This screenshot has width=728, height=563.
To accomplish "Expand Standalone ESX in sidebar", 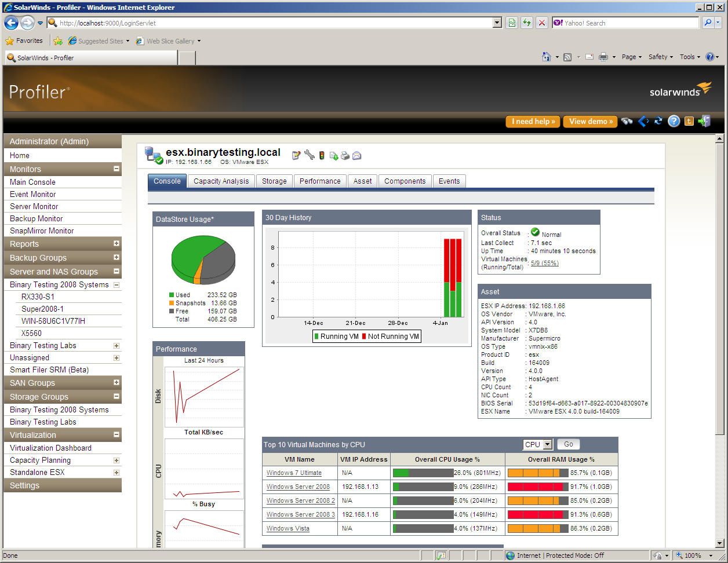I will (117, 473).
